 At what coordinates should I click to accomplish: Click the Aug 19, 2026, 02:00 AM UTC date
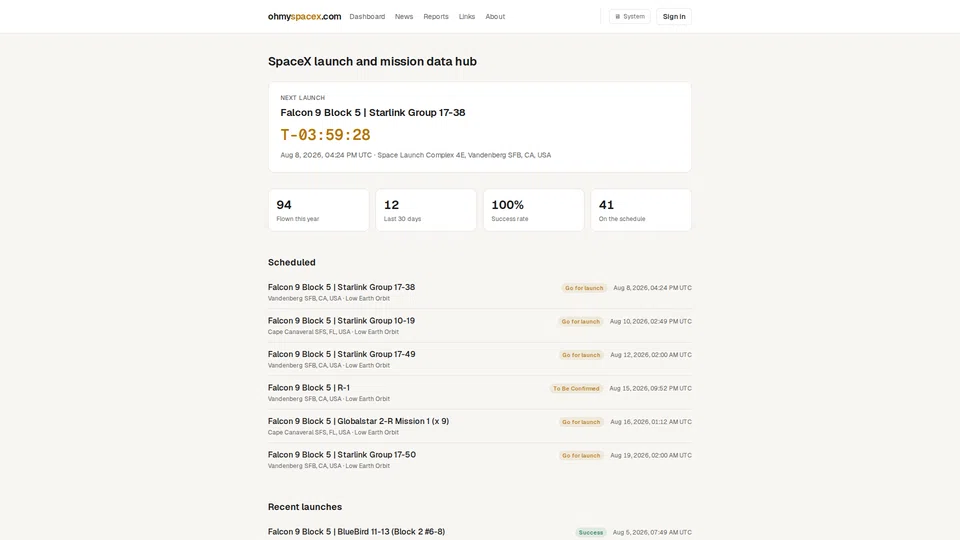coord(651,456)
